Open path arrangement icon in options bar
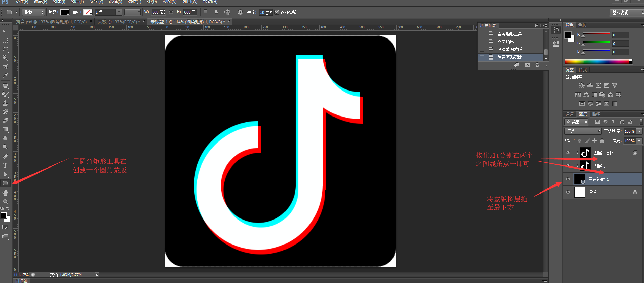 (227, 12)
